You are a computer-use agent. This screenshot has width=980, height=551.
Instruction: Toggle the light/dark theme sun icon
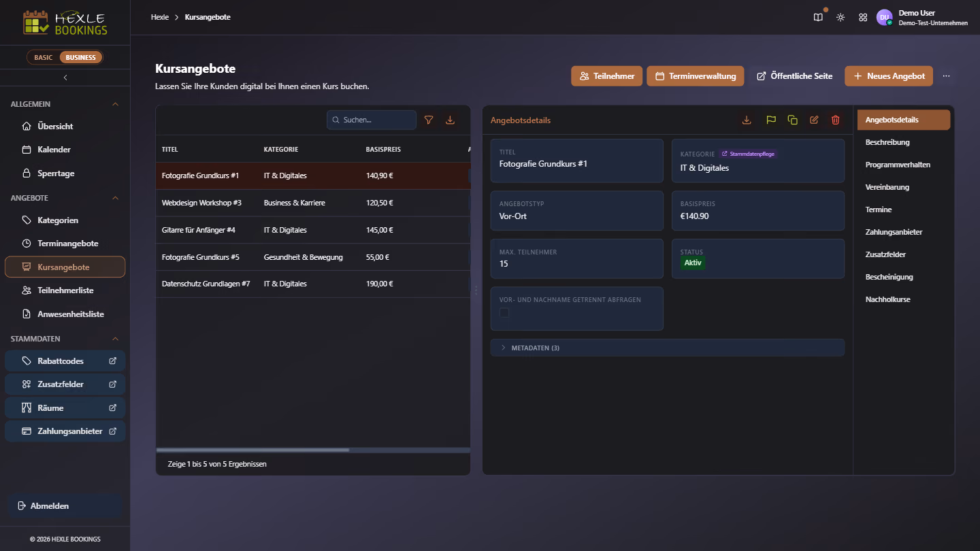840,18
